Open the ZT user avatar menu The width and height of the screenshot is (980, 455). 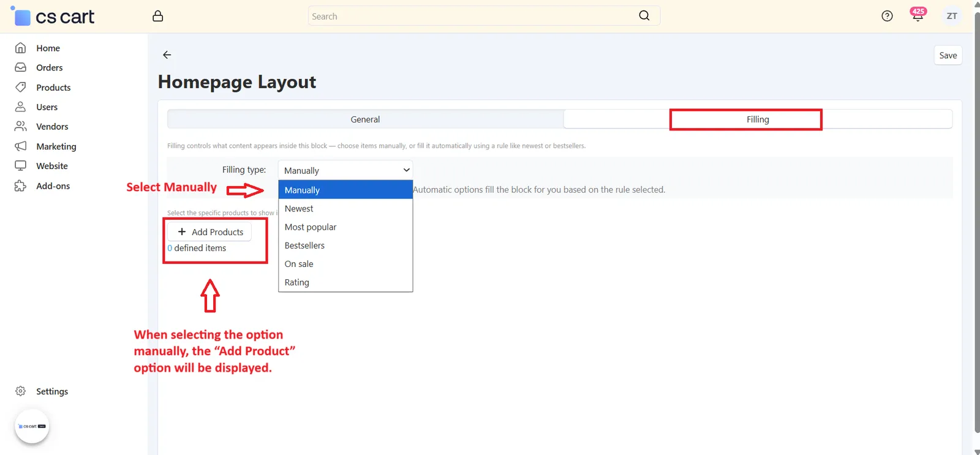pyautogui.click(x=952, y=16)
